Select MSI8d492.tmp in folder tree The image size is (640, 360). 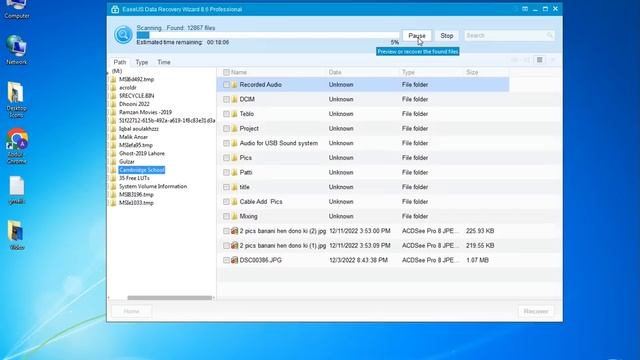point(136,79)
